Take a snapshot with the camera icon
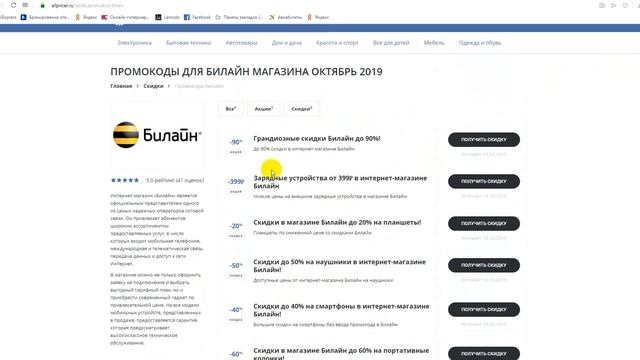Screen dimensions: 640x360 pyautogui.click(x=602, y=5)
